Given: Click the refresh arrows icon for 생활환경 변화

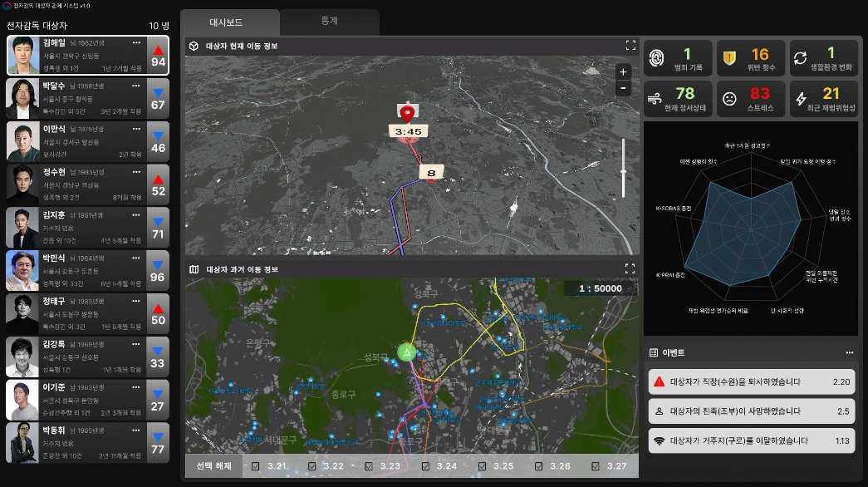Looking at the screenshot, I should (802, 58).
